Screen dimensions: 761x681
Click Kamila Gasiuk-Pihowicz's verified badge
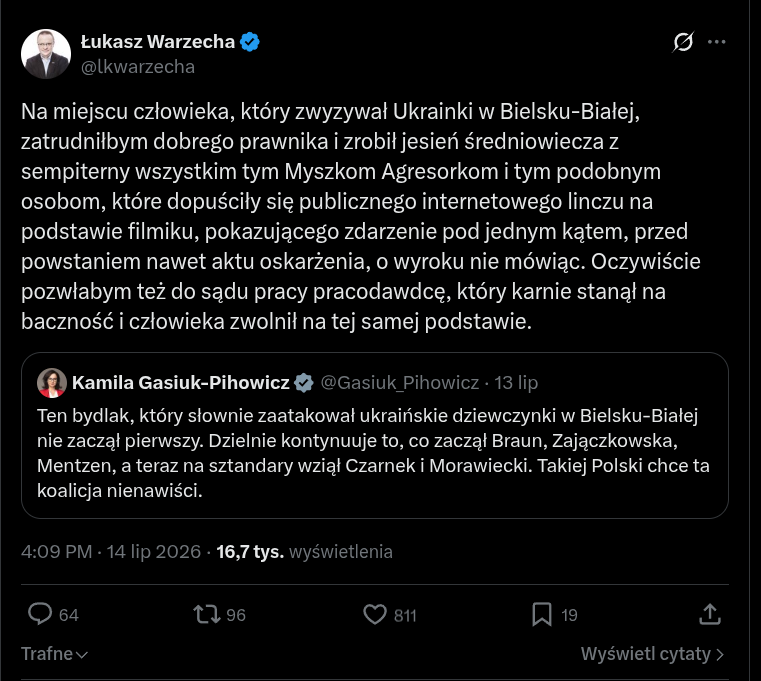click(304, 383)
